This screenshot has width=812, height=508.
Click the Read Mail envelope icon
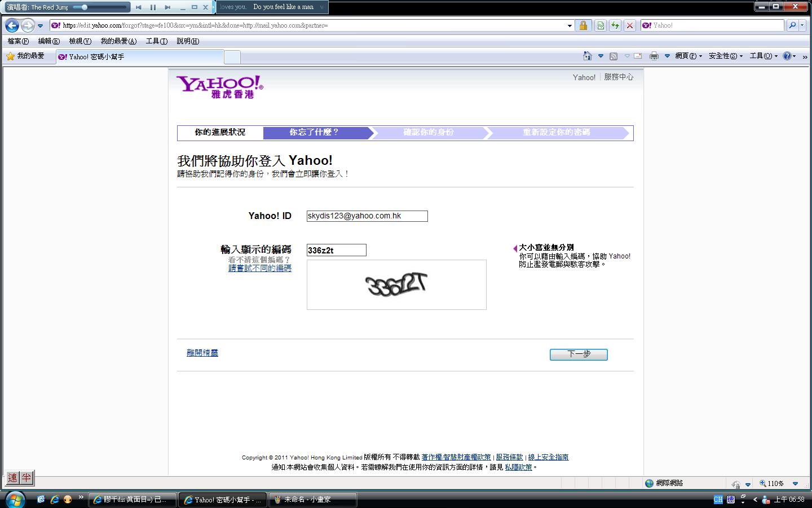click(638, 56)
